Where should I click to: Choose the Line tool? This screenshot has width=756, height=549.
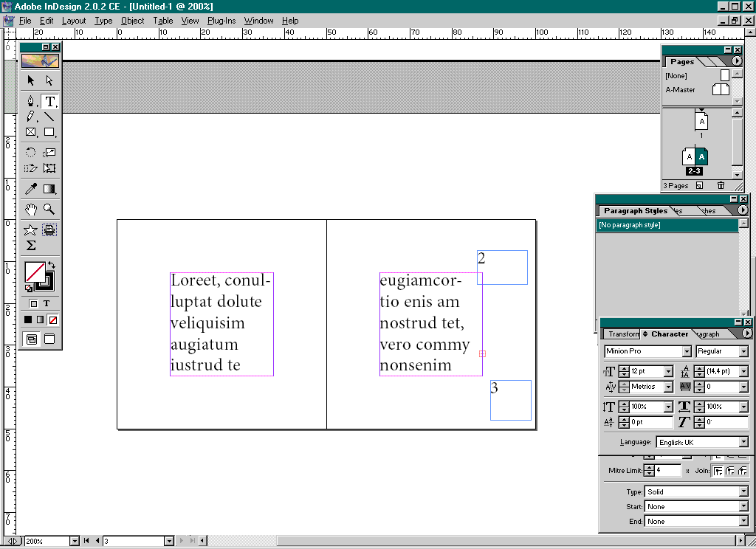point(49,116)
